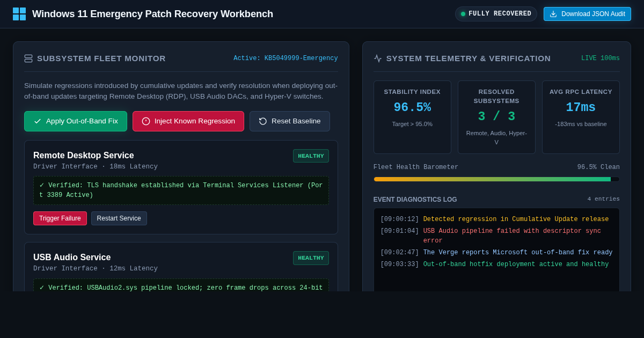This screenshot has height=338, width=644.
Task: Click the HEALTHY badge of USB Audio Service
Action: pos(311,258)
